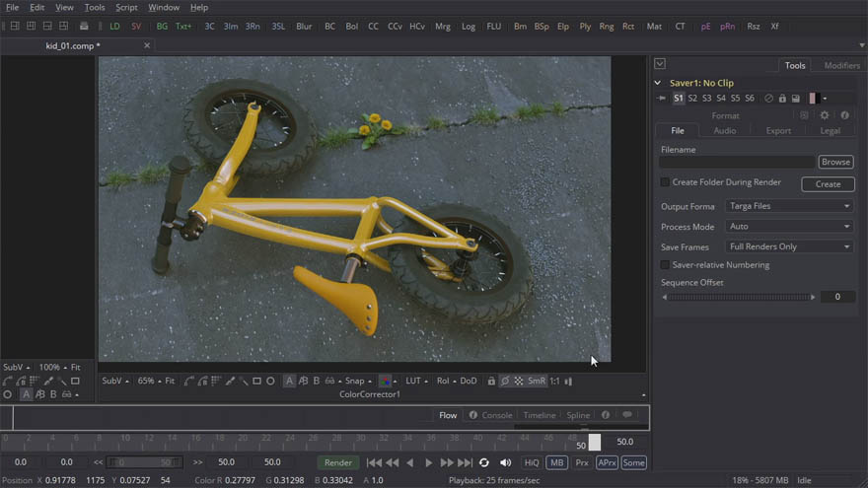Enable Create Folder During Render checkbox

click(665, 182)
